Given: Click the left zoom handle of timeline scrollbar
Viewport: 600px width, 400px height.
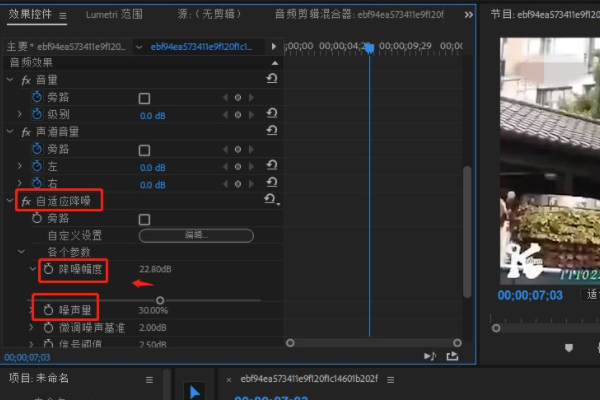Looking at the screenshot, I should pos(290,343).
